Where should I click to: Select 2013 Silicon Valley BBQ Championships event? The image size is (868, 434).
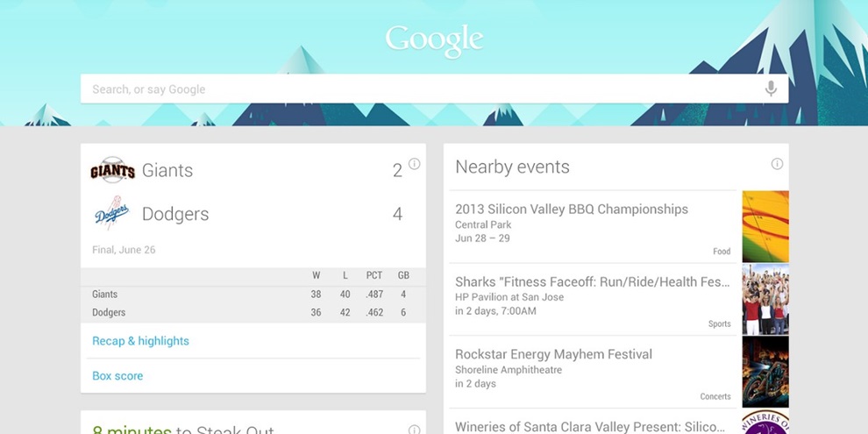(572, 210)
